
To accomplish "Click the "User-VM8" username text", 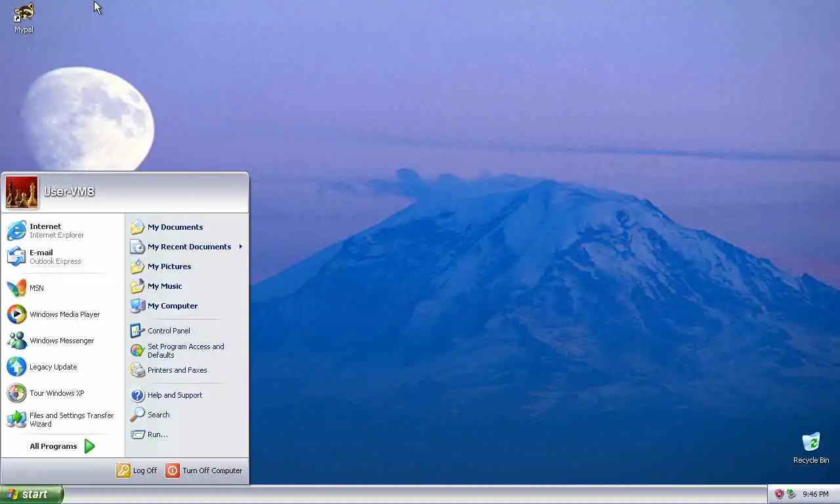I will 69,192.
